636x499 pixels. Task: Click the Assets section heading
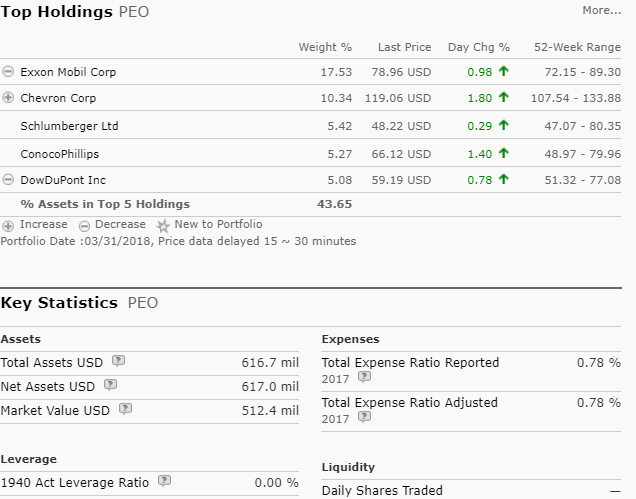point(21,339)
